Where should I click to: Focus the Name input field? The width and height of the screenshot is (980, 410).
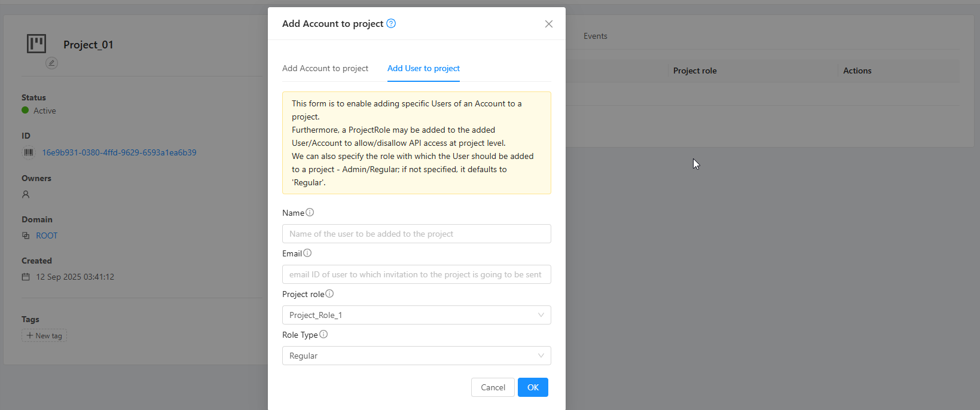coord(416,234)
